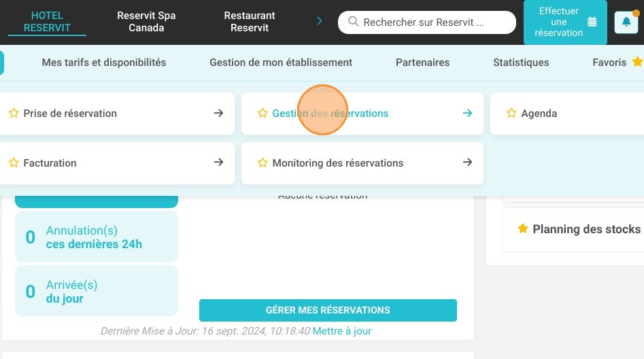Click calendar icon in Effectuer une réservation

(592, 22)
